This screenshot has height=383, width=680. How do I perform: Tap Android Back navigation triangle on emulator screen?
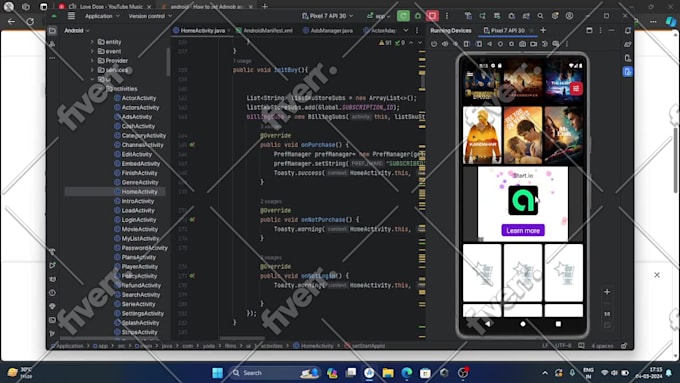(488, 324)
